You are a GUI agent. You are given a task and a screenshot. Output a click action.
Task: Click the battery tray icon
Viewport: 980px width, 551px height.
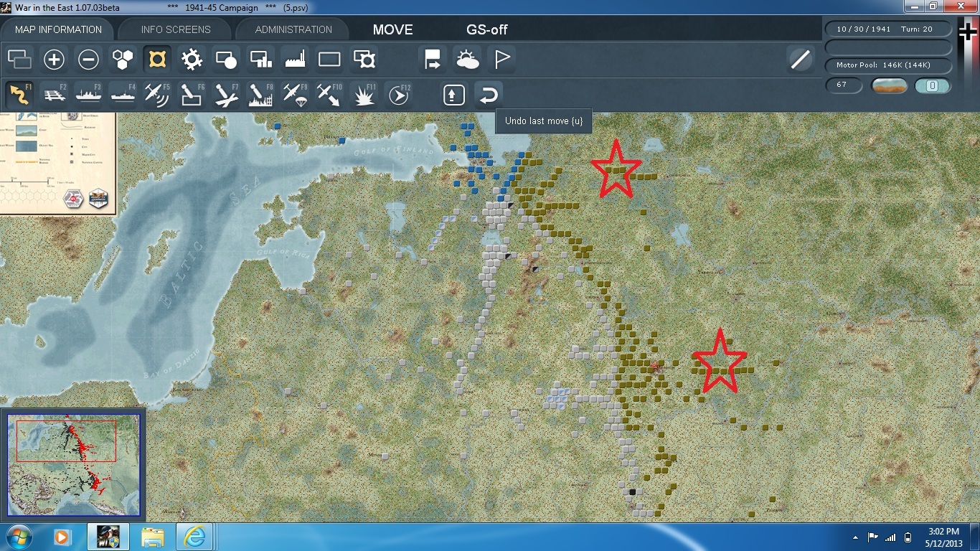[x=908, y=537]
